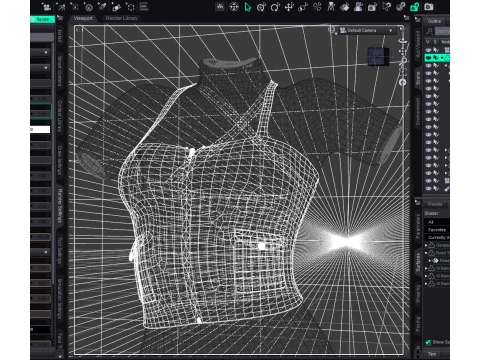The width and height of the screenshot is (480, 360).
Task: Click the view cube in the viewport corner
Action: (378, 56)
